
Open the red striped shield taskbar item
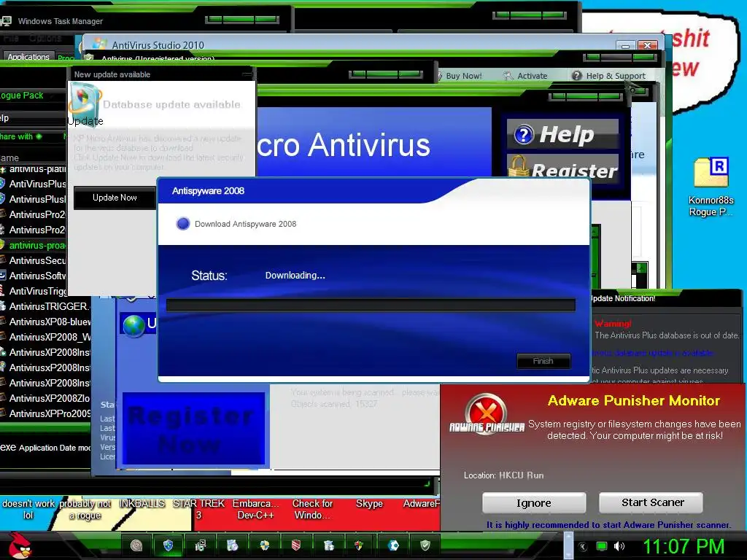pos(296,545)
